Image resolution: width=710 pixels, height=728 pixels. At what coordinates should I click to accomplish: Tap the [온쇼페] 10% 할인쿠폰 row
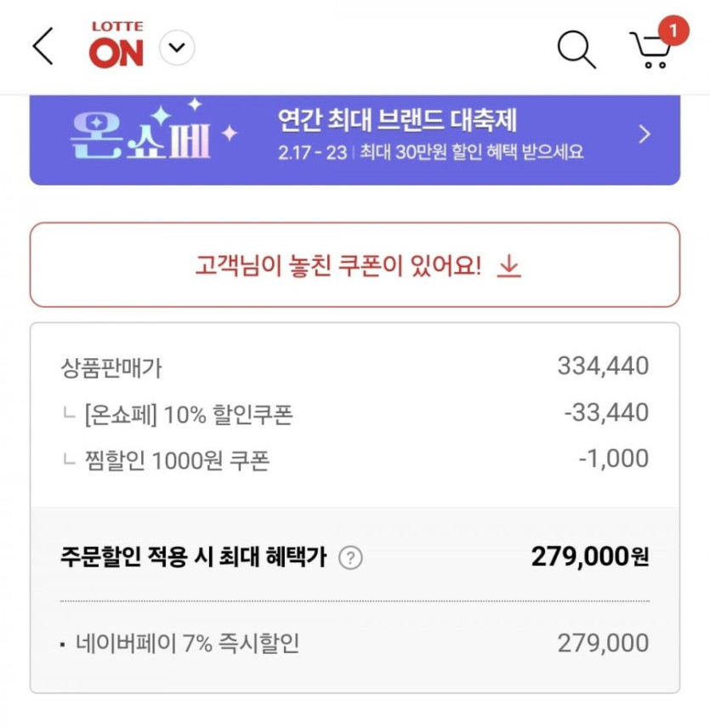tap(187, 415)
